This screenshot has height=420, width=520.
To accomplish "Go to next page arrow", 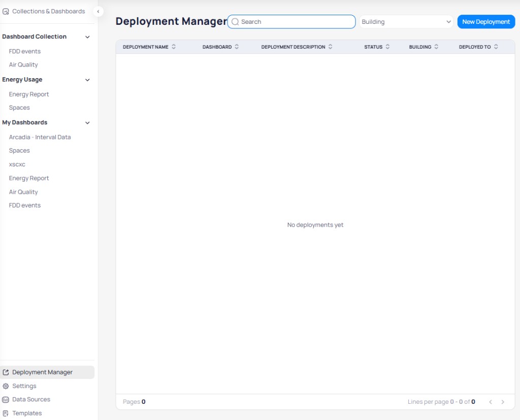I will click(x=503, y=402).
